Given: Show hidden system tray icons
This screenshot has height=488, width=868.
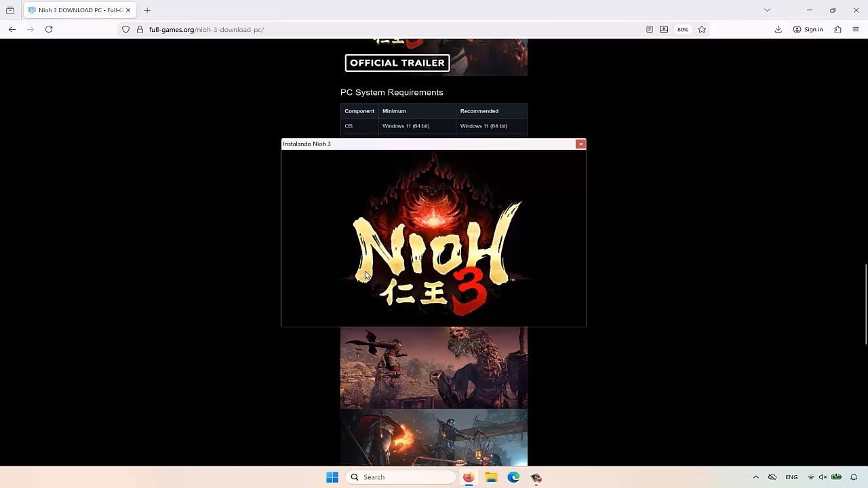Looking at the screenshot, I should click(755, 477).
